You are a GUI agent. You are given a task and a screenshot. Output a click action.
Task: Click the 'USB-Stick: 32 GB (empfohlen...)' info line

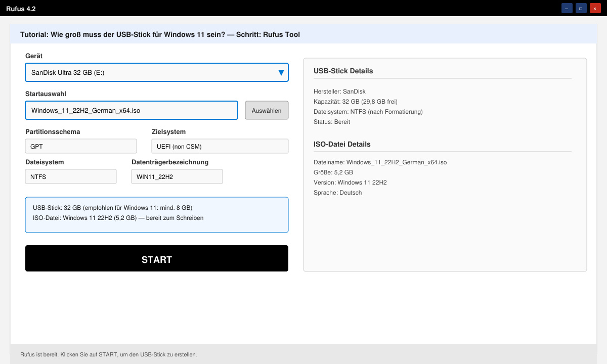(x=113, y=208)
